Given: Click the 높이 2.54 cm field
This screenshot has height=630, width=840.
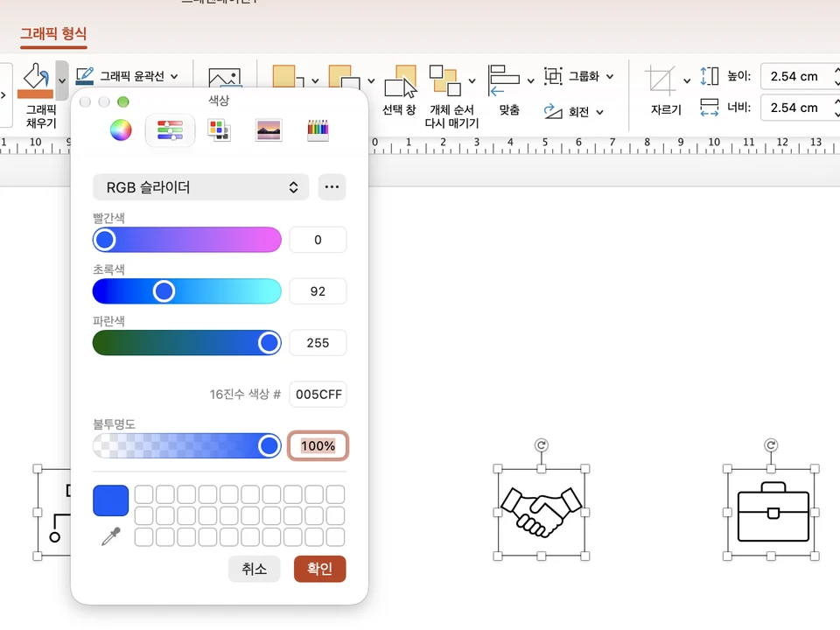Looking at the screenshot, I should click(x=796, y=76).
